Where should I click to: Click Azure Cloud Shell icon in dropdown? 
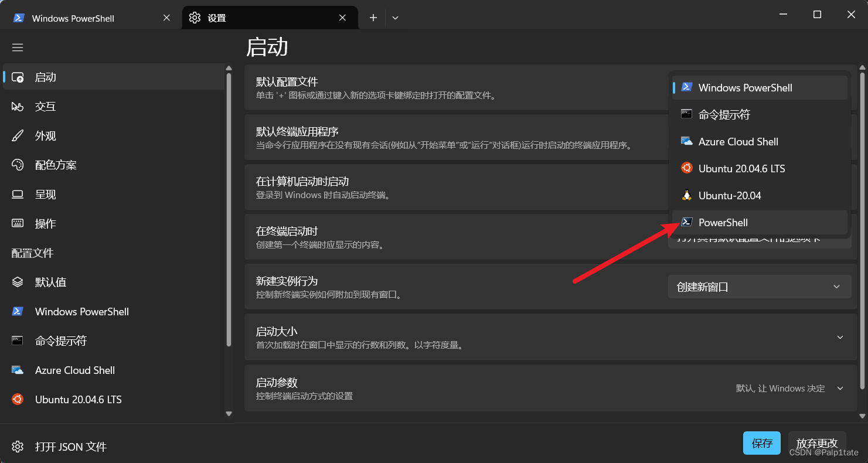686,141
